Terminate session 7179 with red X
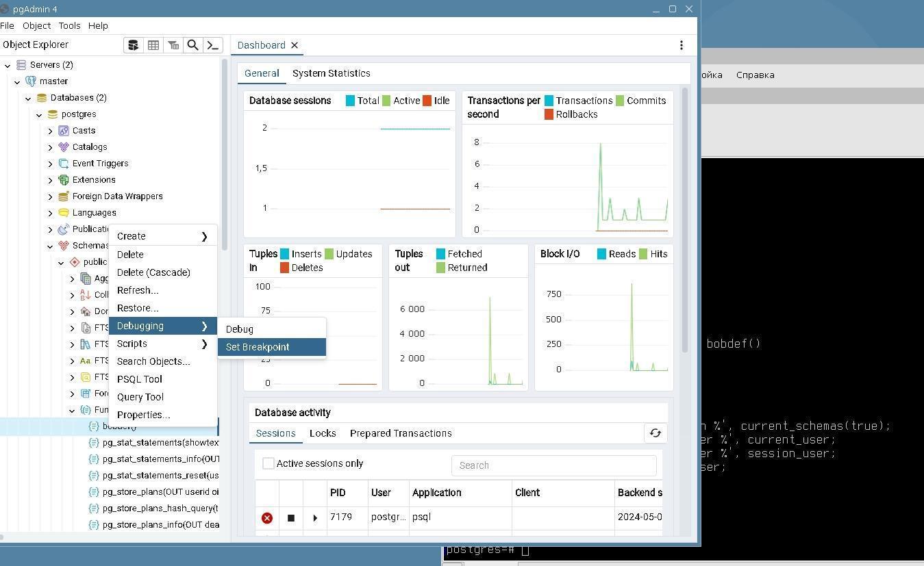Image resolution: width=924 pixels, height=566 pixels. pos(267,518)
